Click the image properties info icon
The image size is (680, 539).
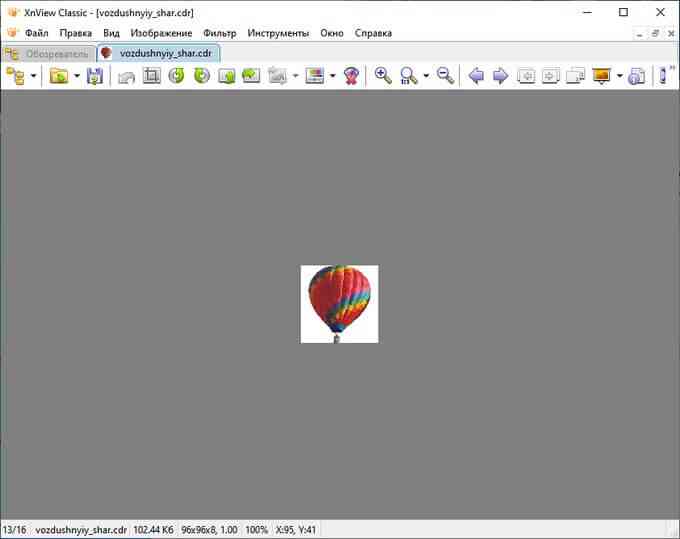(x=637, y=76)
